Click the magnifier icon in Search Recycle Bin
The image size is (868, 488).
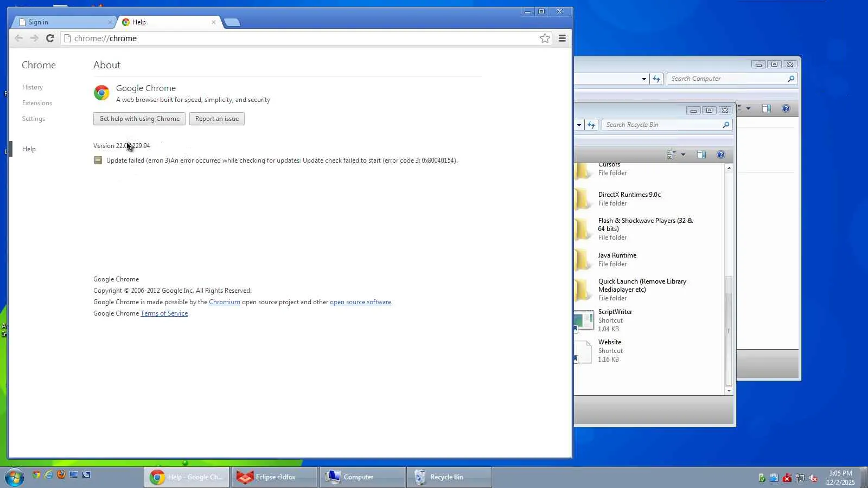click(x=726, y=125)
